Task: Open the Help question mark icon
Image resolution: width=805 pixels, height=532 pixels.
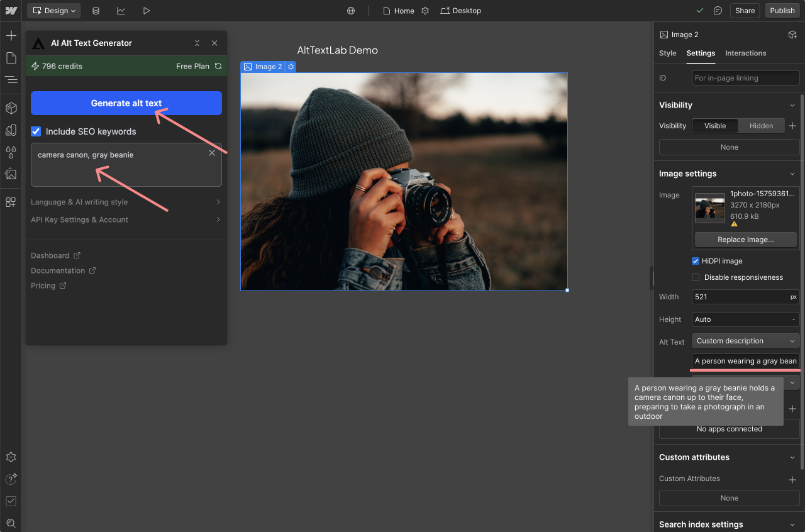Action: point(11,479)
